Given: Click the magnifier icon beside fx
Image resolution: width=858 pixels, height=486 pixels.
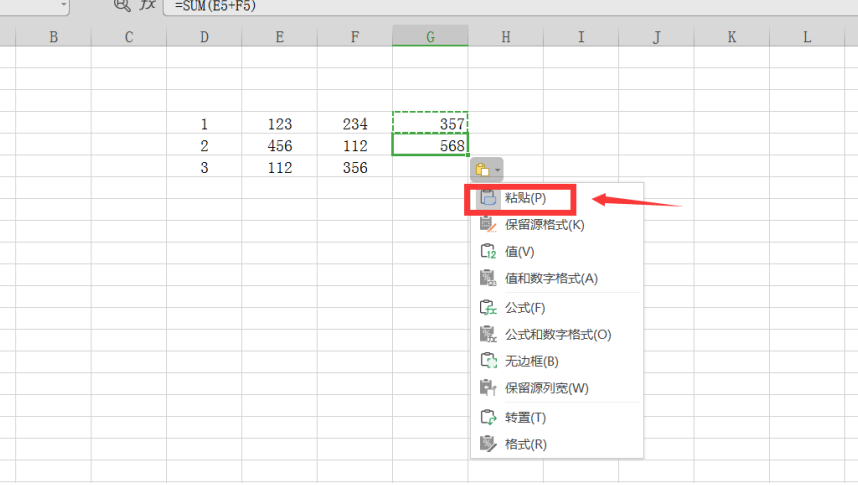Looking at the screenshot, I should coord(122,5).
